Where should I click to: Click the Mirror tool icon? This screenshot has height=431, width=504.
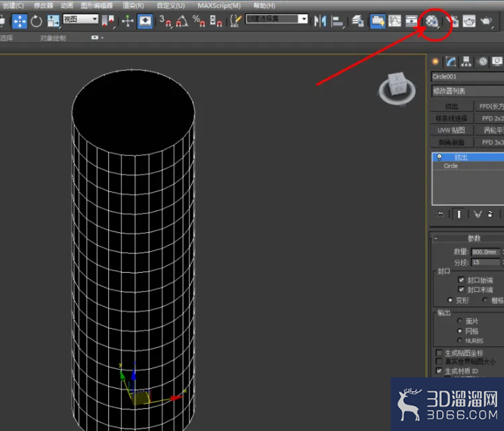[x=320, y=21]
